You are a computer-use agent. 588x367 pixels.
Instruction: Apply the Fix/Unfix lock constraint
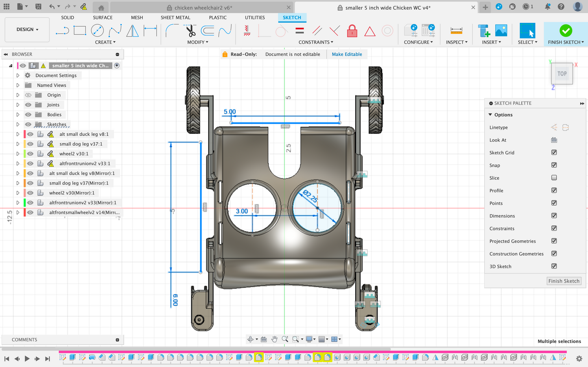pyautogui.click(x=352, y=31)
